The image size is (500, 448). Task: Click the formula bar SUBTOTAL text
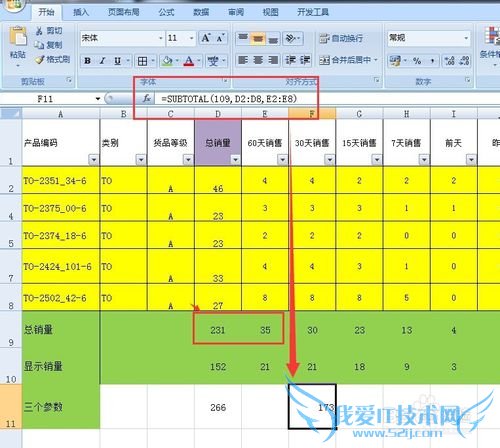coord(229,99)
